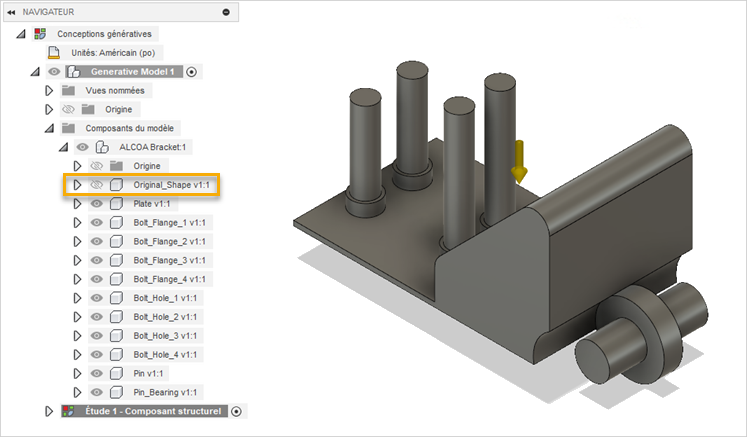Click the Pin v1:1 body icon
This screenshot has height=437, width=747.
(x=116, y=373)
